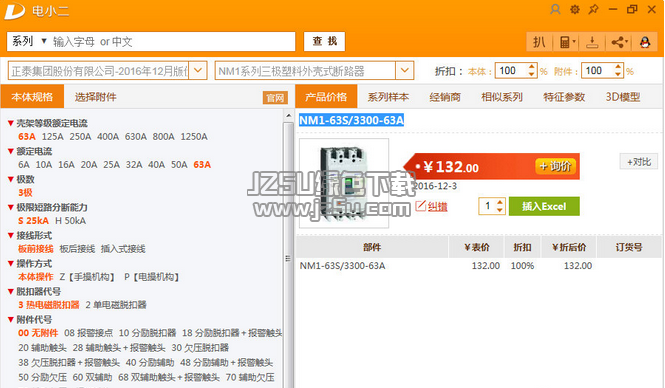Image resolution: width=665 pixels, height=388 pixels.
Task: Expand the NM1系列 series dropdown
Action: pos(404,70)
